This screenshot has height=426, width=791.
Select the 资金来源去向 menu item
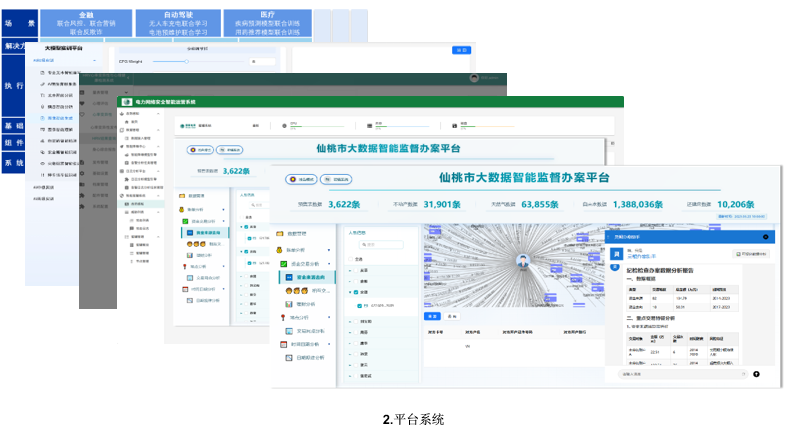click(x=310, y=277)
